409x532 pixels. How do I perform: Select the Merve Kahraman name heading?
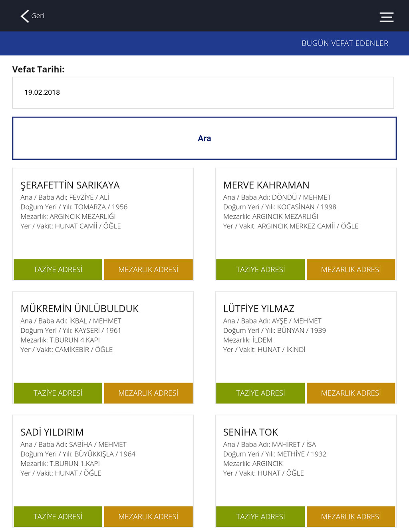point(266,185)
